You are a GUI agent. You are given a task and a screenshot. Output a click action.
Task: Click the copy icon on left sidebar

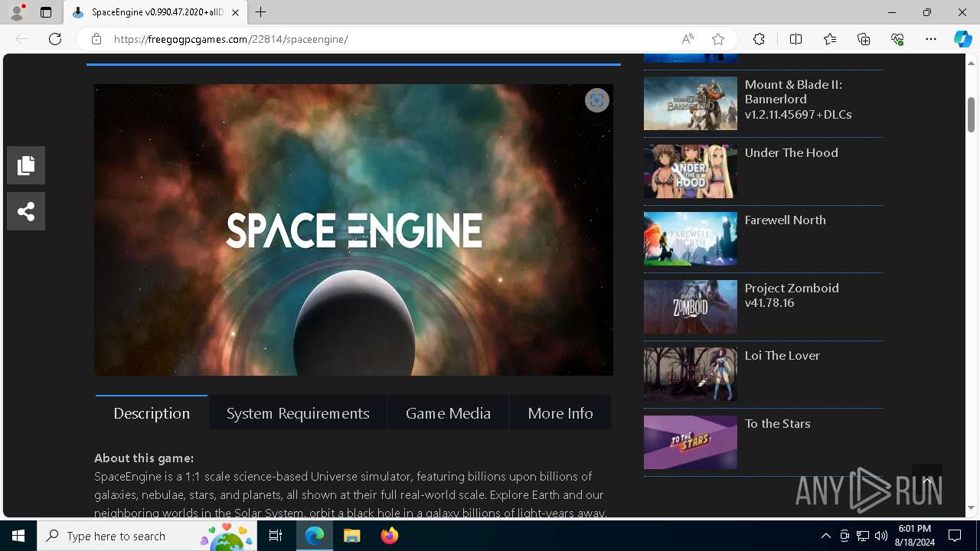tap(26, 165)
